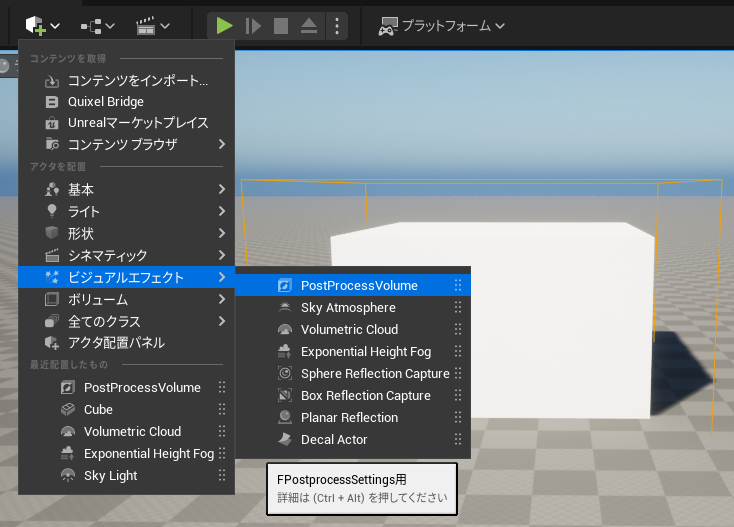This screenshot has height=527, width=734.
Task: Open the cinematics clapperboard dropdown
Action: 152,25
